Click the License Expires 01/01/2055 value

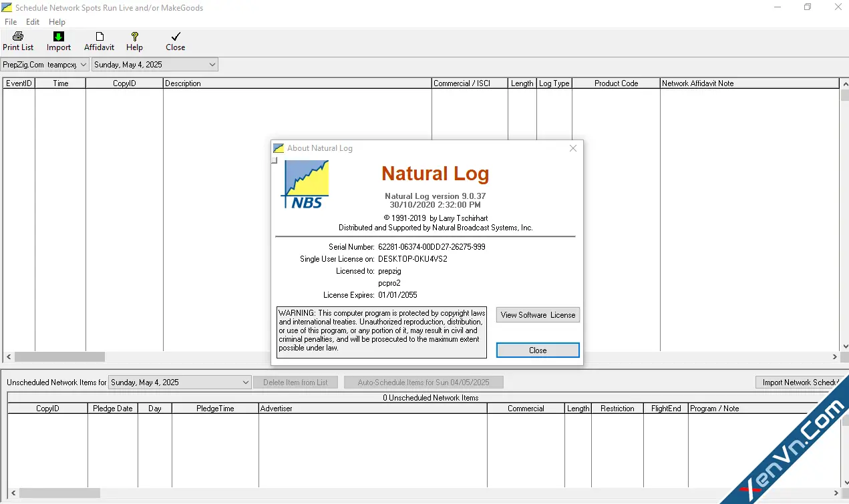397,295
